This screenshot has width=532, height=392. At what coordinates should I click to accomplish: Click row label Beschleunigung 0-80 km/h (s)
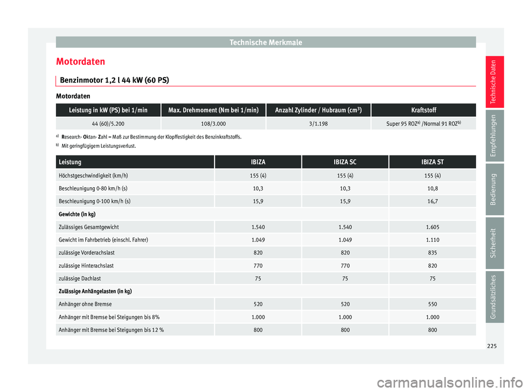[93, 189]
